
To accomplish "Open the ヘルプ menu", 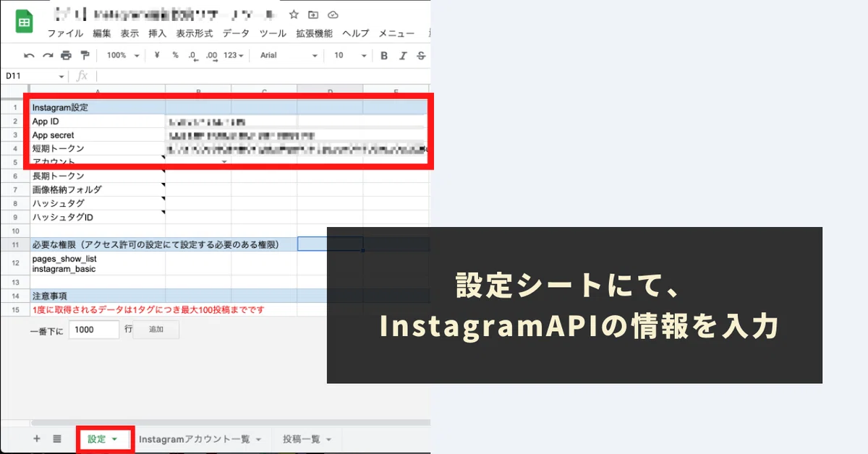I will 356,33.
